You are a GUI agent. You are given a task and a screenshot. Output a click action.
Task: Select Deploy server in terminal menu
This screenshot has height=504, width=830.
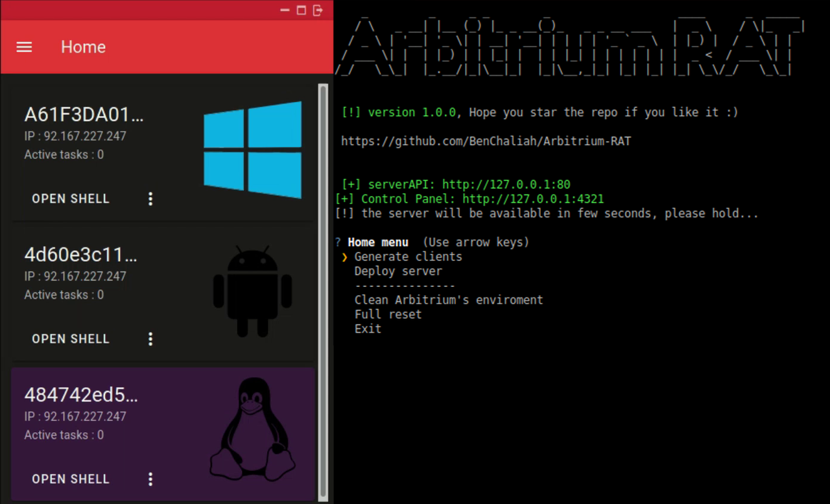pyautogui.click(x=398, y=271)
